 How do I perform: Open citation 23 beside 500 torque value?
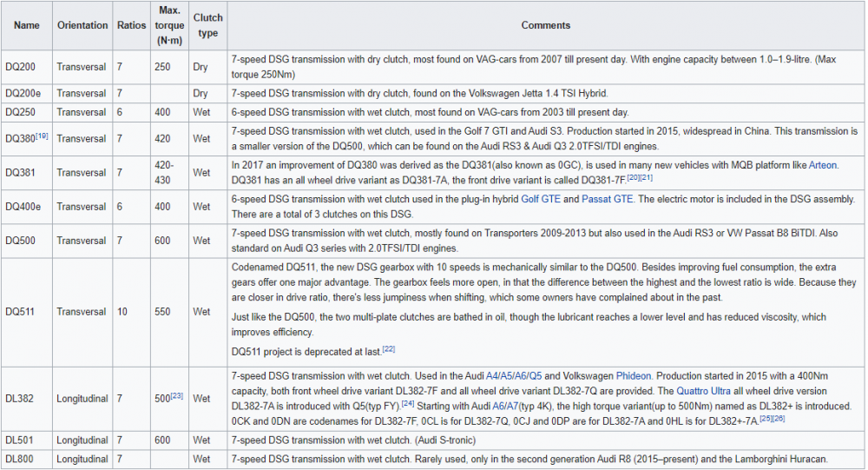(176, 396)
